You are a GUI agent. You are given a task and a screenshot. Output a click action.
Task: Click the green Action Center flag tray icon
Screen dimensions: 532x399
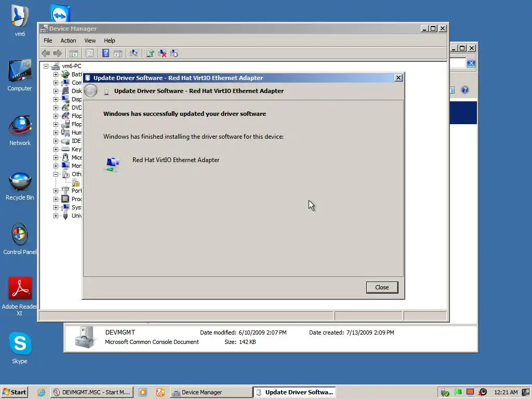458,392
